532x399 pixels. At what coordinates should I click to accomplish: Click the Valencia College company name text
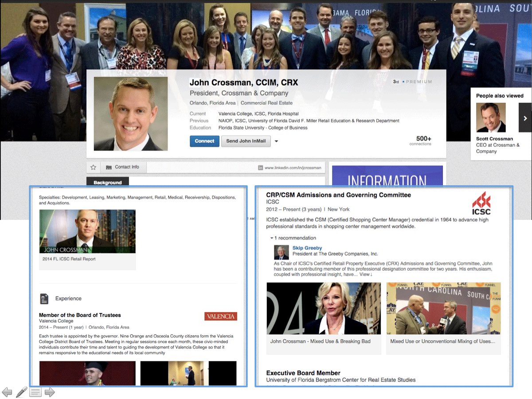pyautogui.click(x=56, y=321)
